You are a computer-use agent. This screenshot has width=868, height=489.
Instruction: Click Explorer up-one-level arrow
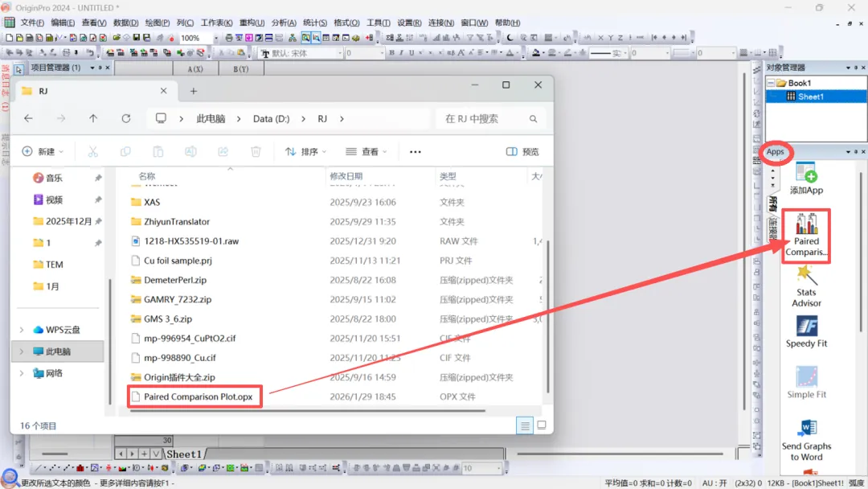(93, 118)
